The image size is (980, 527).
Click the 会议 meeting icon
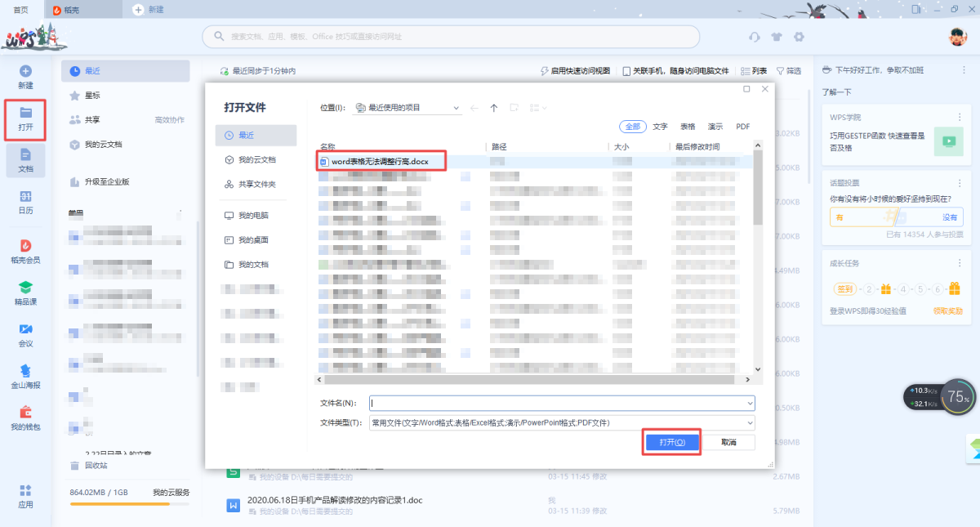tap(25, 329)
